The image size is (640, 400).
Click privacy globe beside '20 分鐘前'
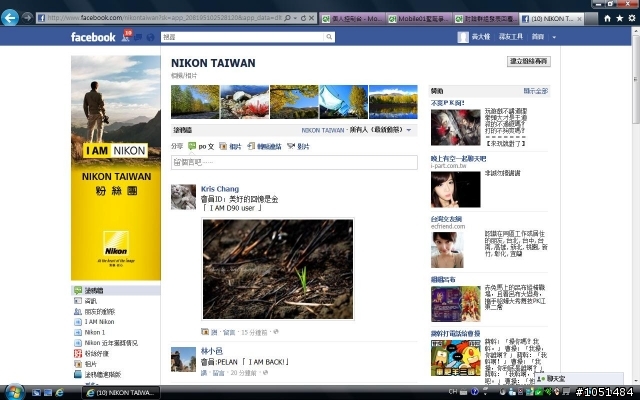(265, 372)
